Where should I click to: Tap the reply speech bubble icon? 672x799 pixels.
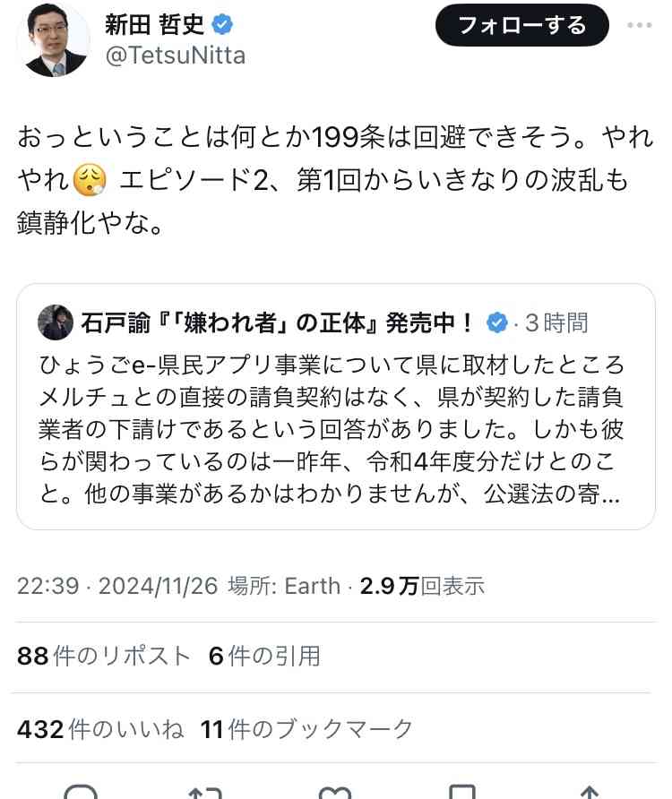(81, 793)
